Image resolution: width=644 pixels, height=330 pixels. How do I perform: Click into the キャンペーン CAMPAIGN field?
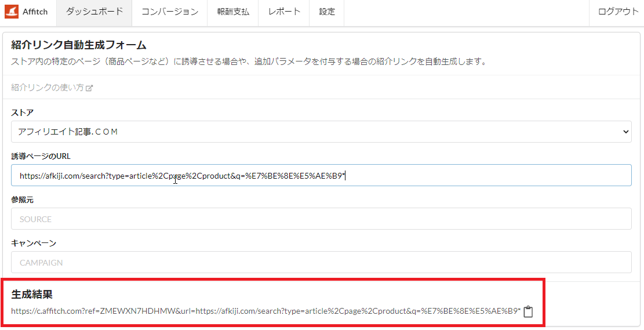coord(321,262)
